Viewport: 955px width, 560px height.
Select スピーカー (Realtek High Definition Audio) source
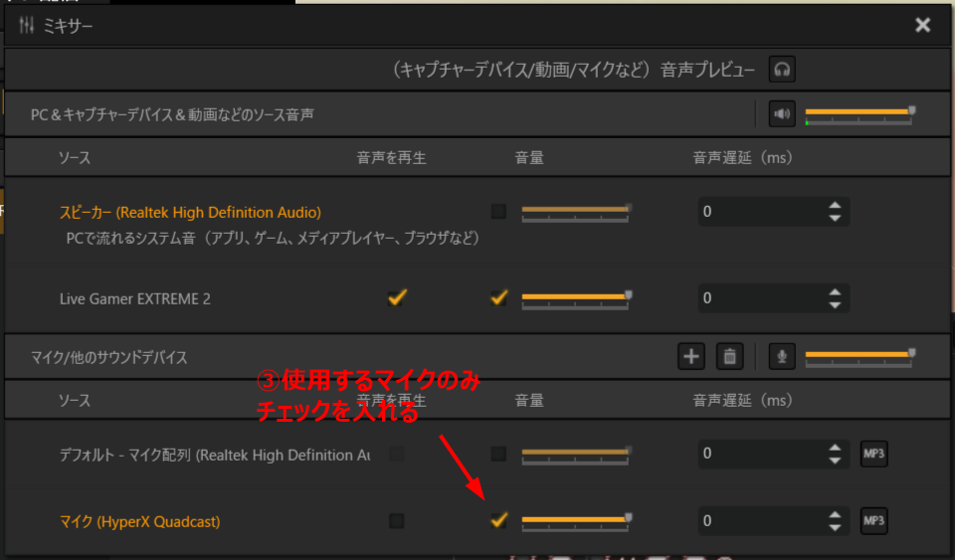click(190, 213)
